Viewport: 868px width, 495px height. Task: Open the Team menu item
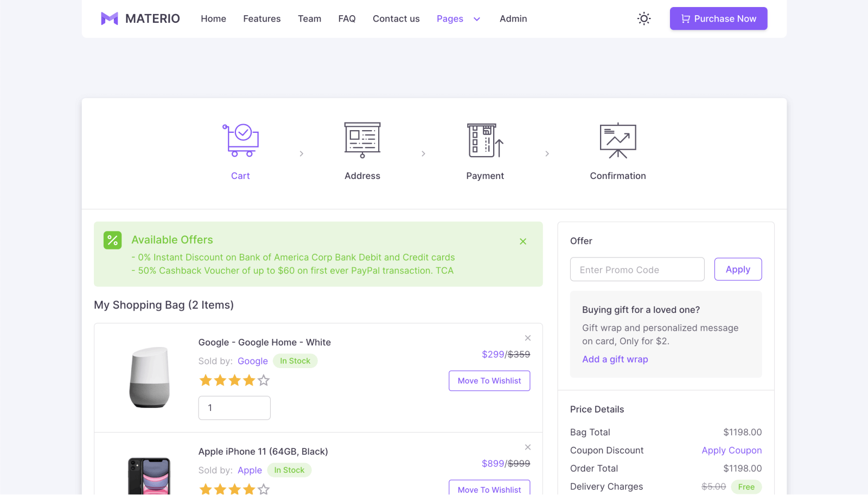point(309,18)
